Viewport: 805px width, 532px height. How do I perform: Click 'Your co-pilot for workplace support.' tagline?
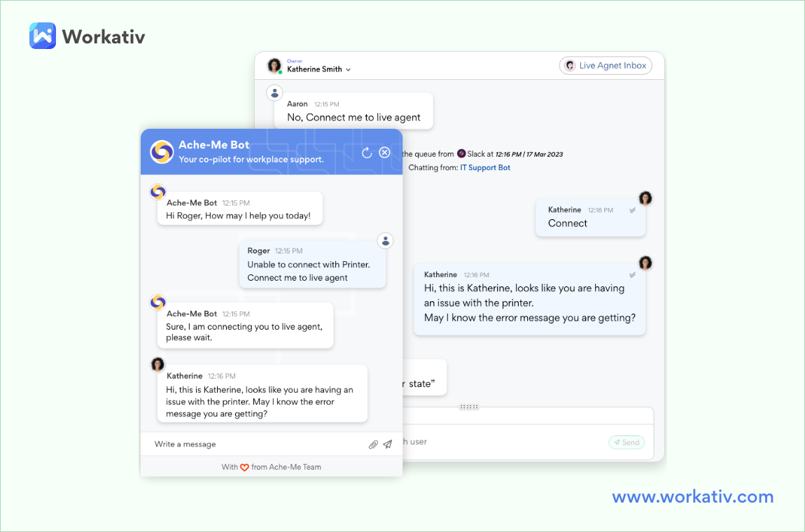(251, 160)
